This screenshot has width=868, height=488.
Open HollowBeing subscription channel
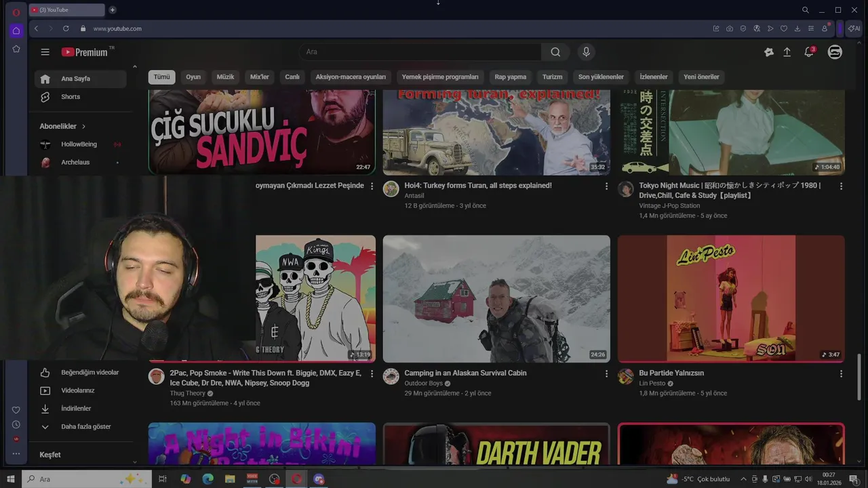[81, 144]
